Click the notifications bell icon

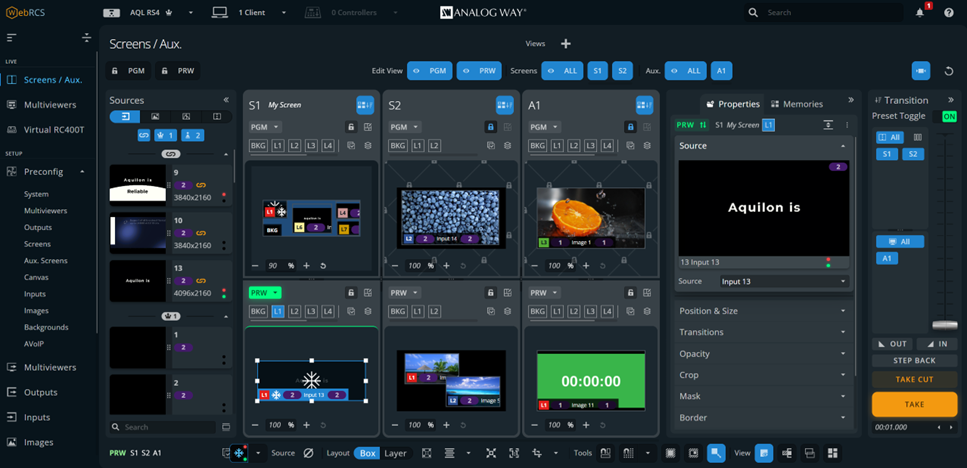coord(920,13)
